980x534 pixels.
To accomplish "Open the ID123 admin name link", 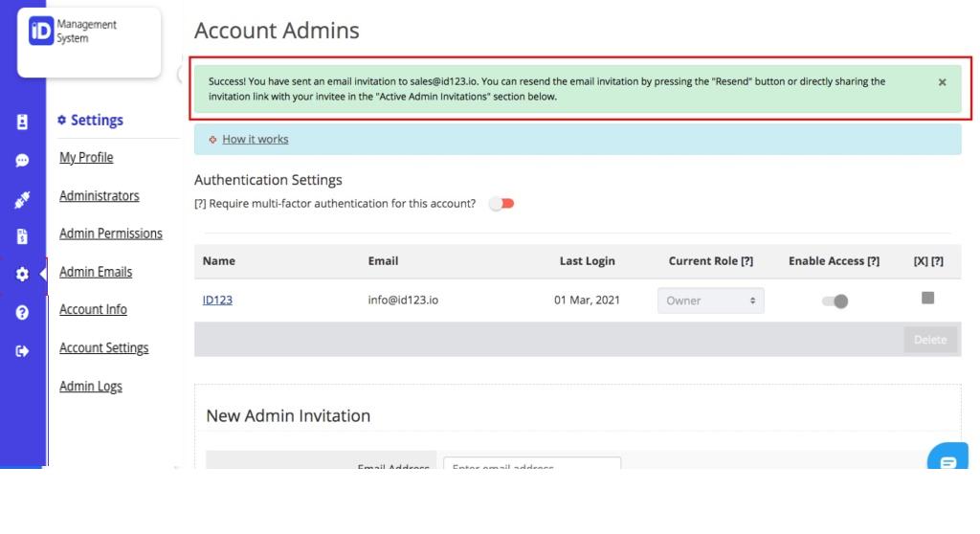I will (x=217, y=300).
